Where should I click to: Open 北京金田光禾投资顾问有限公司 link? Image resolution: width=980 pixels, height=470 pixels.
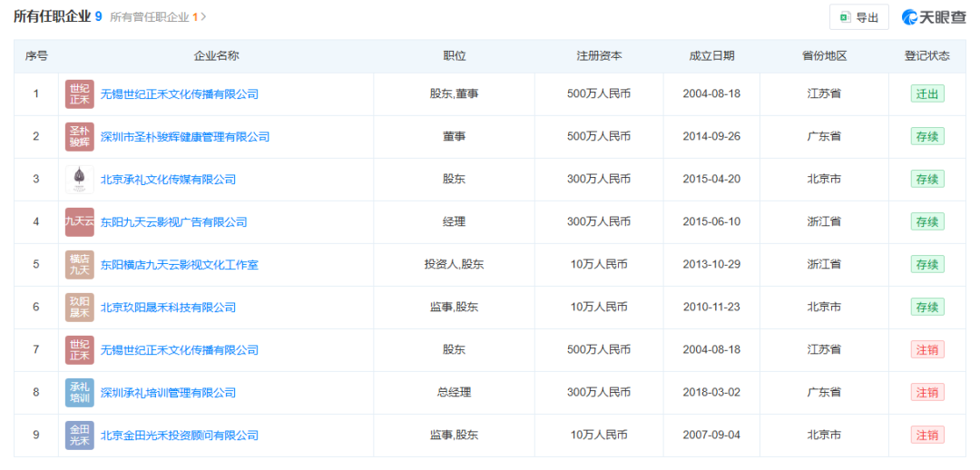[180, 436]
